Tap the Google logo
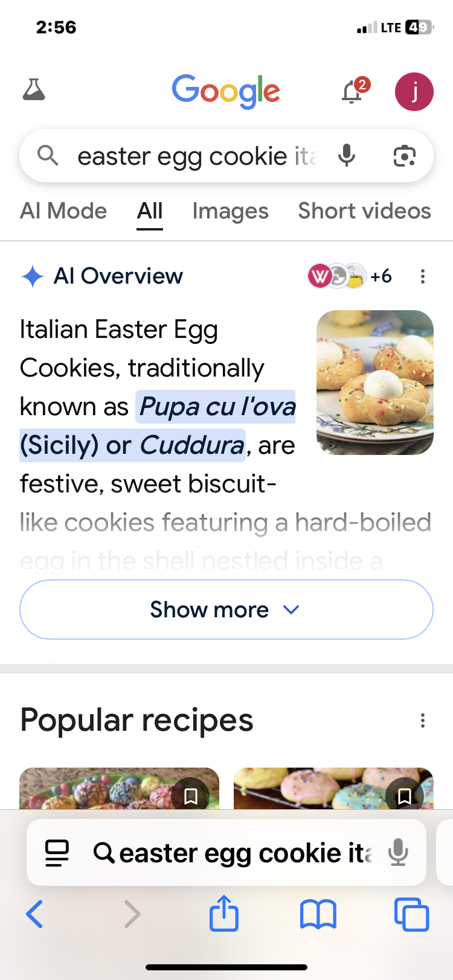 (x=226, y=91)
